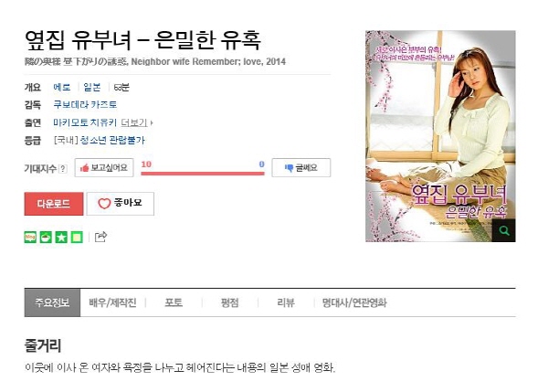
Task: Open director link 쿠보데라 카즈토
Action: (x=85, y=104)
